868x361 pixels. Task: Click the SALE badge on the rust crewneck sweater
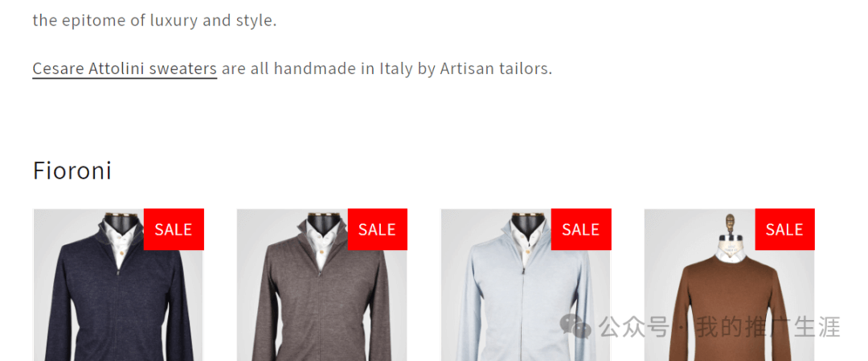[x=785, y=229]
